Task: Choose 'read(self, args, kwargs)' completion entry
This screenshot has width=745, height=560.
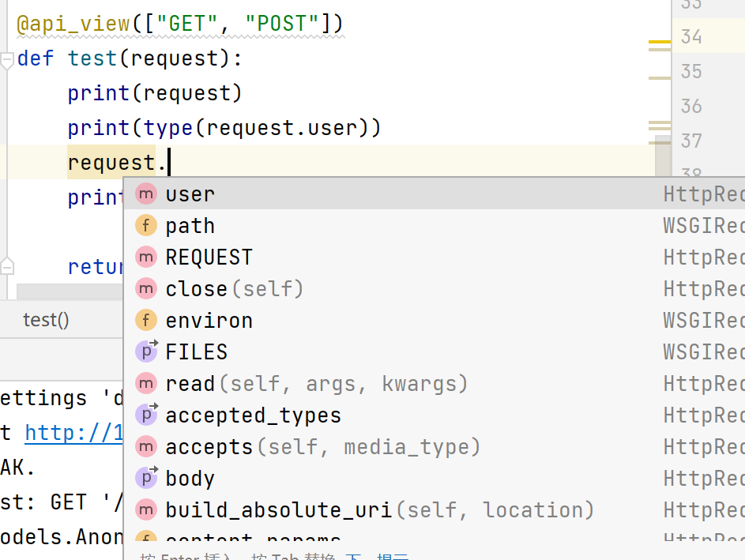Action: (316, 384)
